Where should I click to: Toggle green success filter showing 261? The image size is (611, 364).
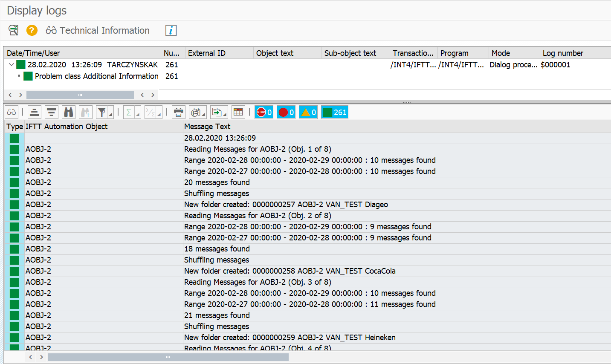(335, 113)
